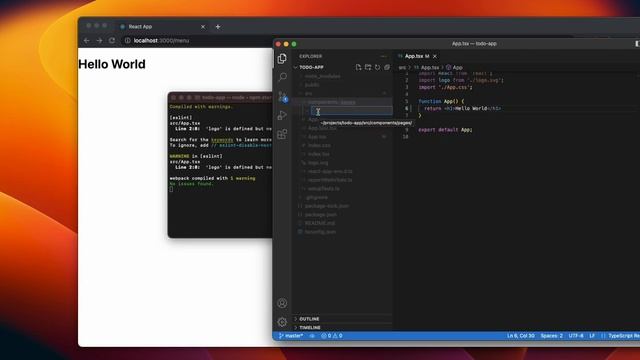The height and width of the screenshot is (360, 640).
Task: Click the App symbol in breadcrumb
Action: (454, 68)
